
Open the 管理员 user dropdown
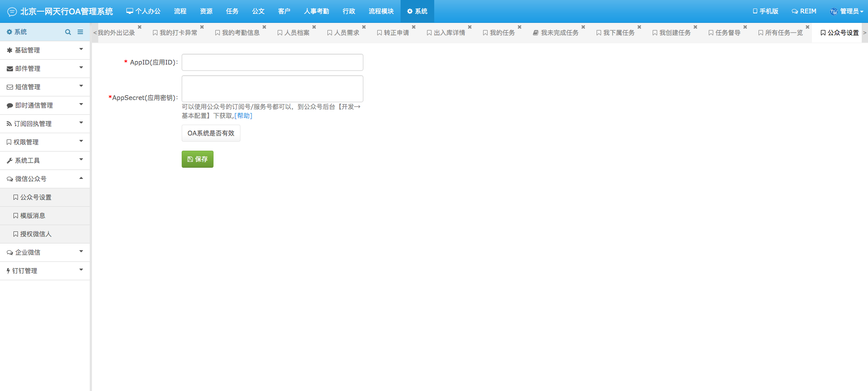846,11
